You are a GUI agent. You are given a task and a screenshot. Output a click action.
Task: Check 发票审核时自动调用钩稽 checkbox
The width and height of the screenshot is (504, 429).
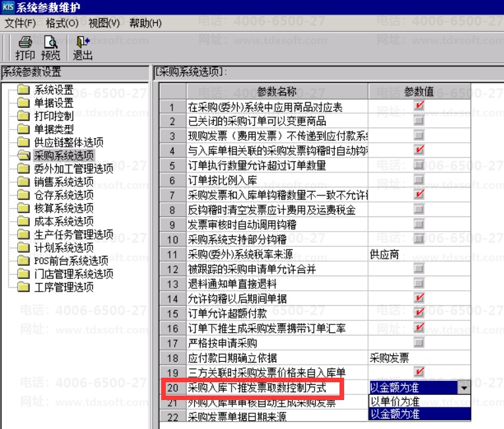click(x=419, y=224)
